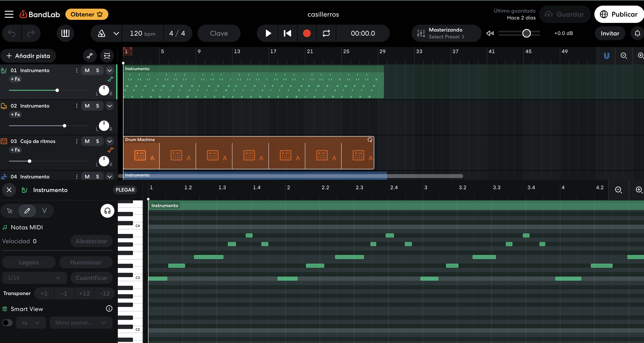The width and height of the screenshot is (644, 343).
Task: Toggle the headphones note preview button
Action: tap(107, 211)
